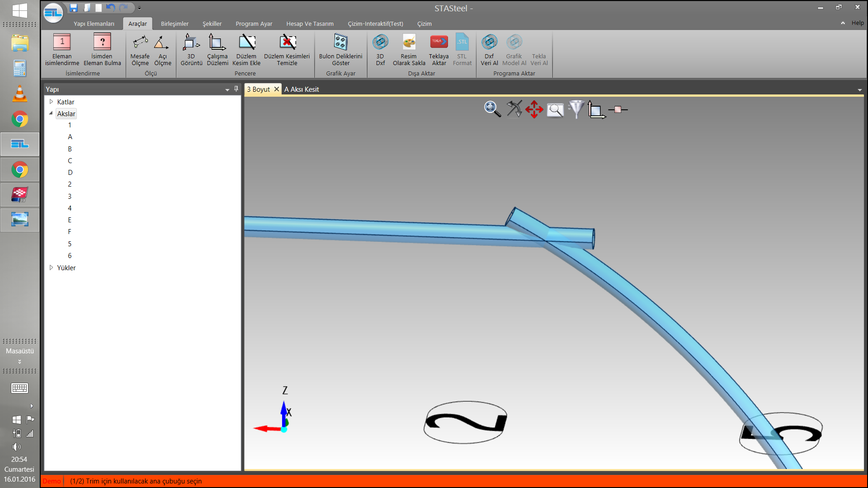
Task: Click the funnel filter viewport icon
Action: [576, 109]
